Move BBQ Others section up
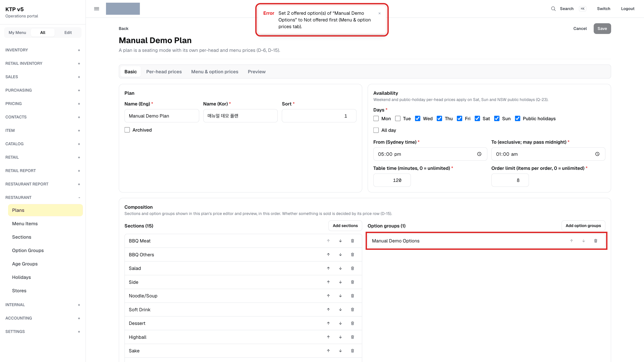 328,255
